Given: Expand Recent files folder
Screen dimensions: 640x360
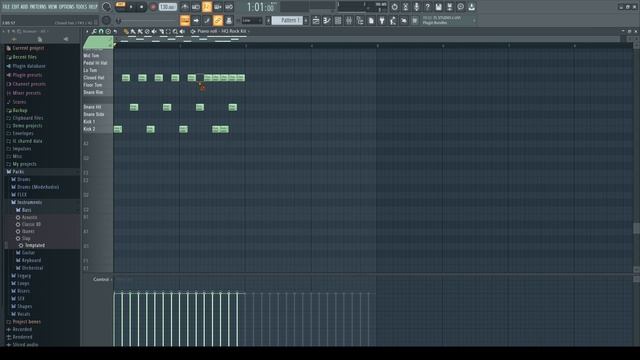Looking at the screenshot, I should 21,57.
